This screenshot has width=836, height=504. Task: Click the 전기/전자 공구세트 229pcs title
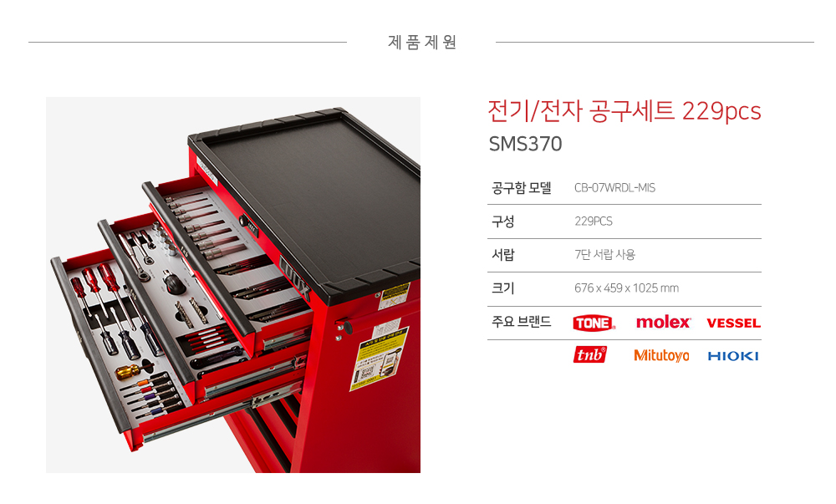(624, 111)
